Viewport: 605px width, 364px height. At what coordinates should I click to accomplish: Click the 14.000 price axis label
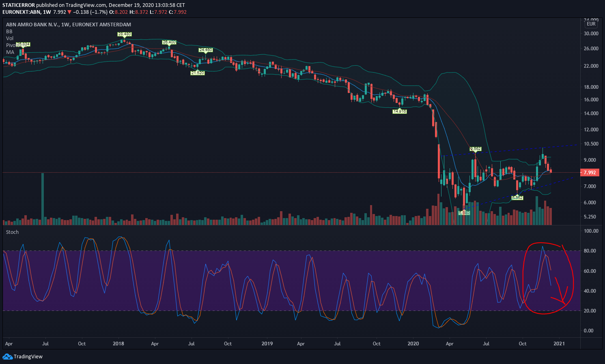click(x=591, y=113)
